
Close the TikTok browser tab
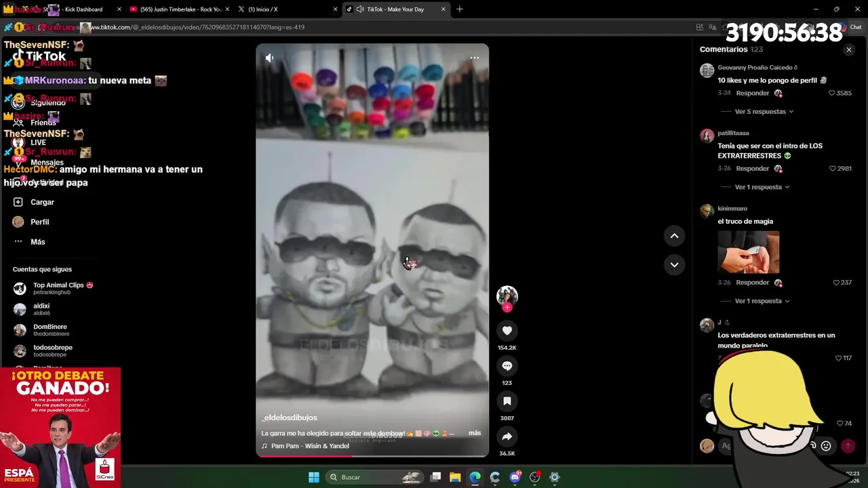point(443,9)
